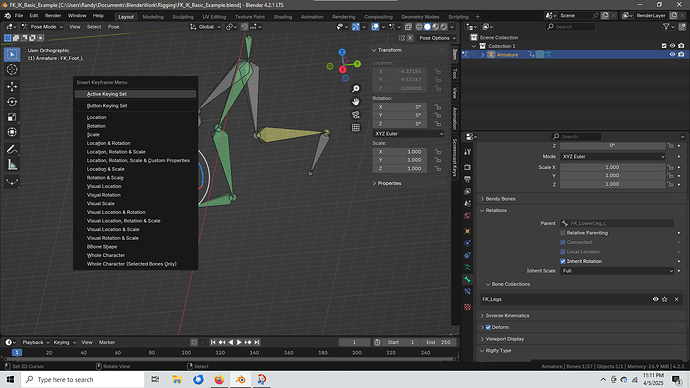Image resolution: width=690 pixels, height=388 pixels.
Task: Open the Render properties tab icon
Action: tap(467, 167)
